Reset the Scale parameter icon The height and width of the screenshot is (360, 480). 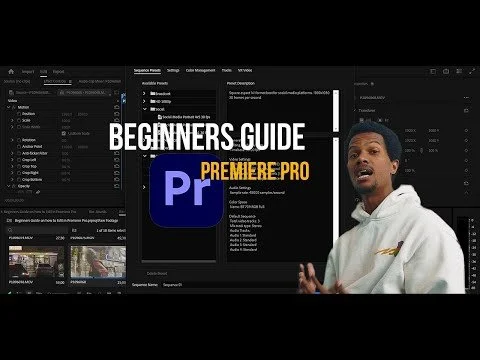pos(117,120)
